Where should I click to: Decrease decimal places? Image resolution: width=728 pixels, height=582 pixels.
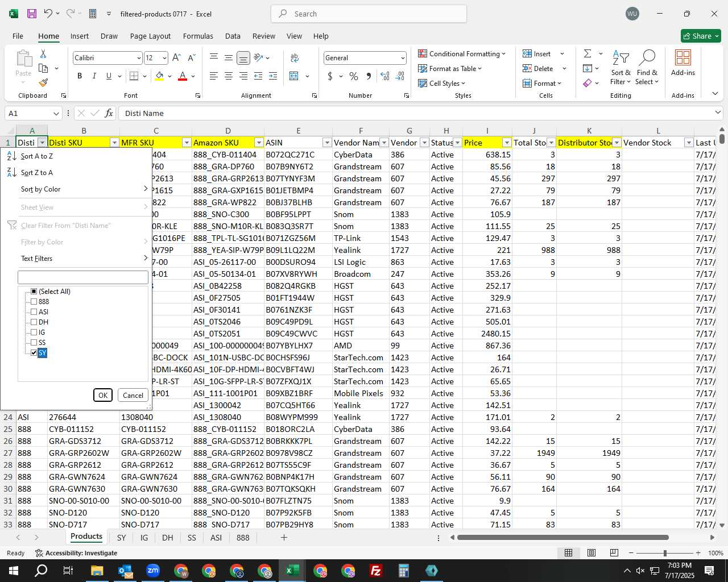[x=400, y=76]
